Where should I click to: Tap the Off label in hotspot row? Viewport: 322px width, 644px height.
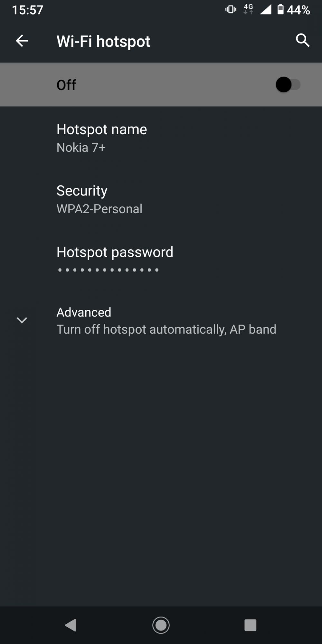(x=66, y=85)
